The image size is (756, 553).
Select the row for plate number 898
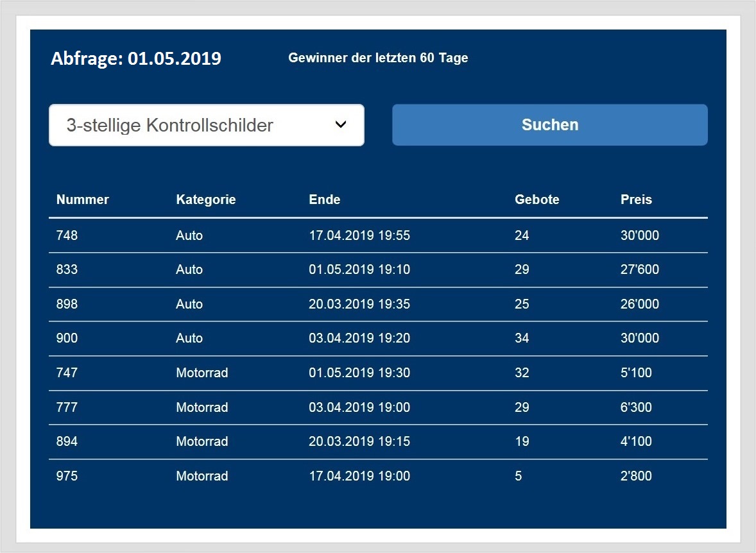[378, 304]
